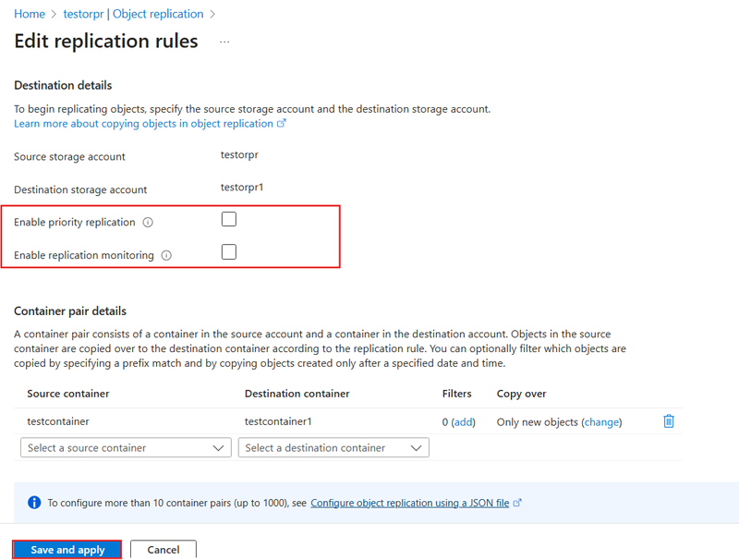Viewport: 739px width, 560px height.
Task: Enable priority replication checkbox
Action: [229, 219]
